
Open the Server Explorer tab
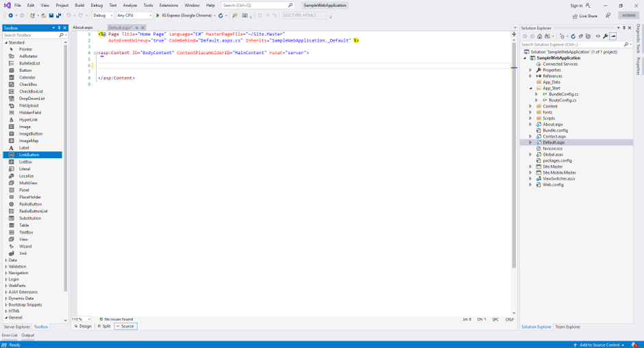tap(17, 327)
